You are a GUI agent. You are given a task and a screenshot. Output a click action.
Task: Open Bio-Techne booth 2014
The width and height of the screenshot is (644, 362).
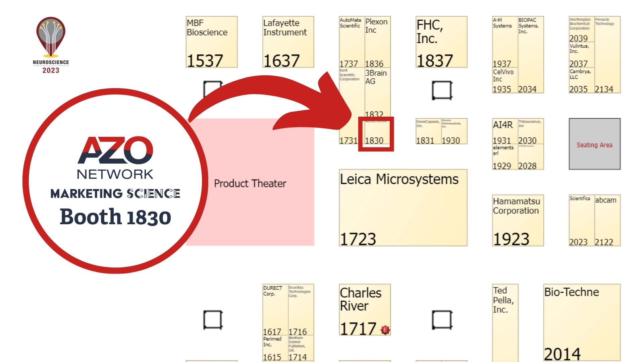582,323
